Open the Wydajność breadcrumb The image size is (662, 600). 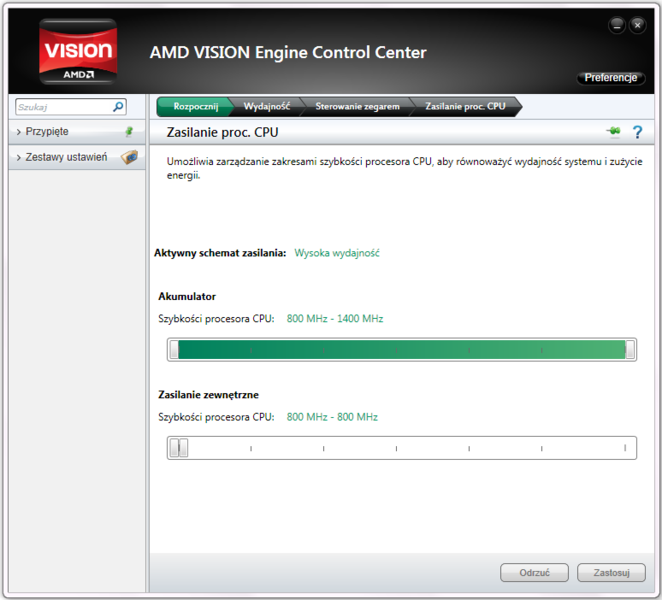coord(267,106)
